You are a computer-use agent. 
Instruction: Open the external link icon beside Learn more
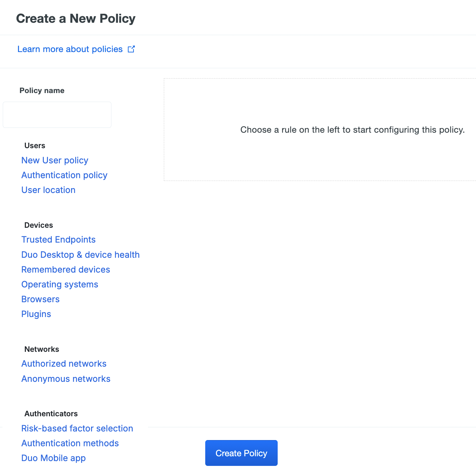[x=131, y=49]
